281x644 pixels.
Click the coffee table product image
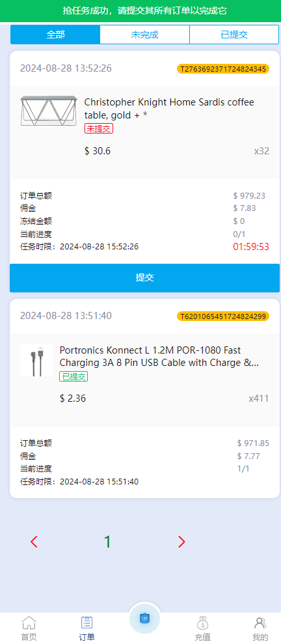pos(48,111)
